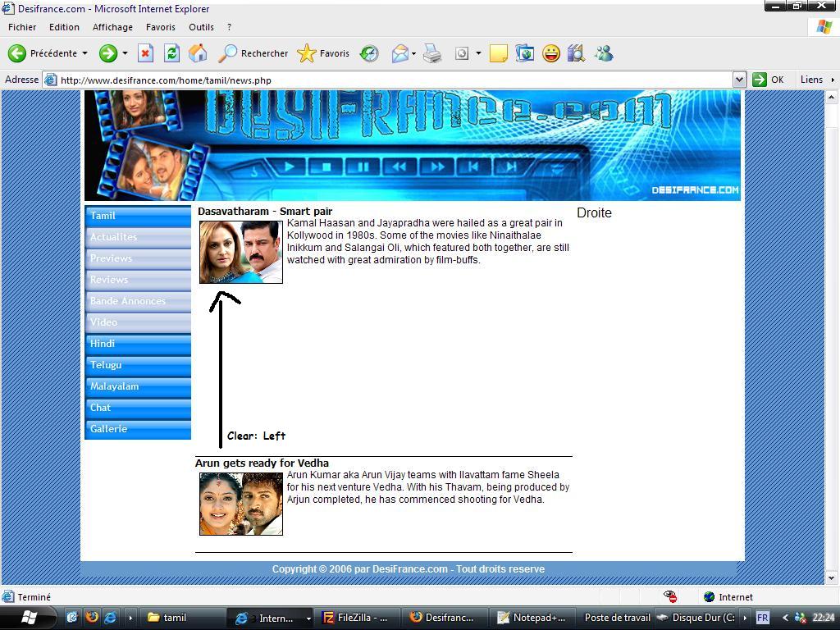Open browsing history clock icon
840x630 pixels.
click(369, 53)
